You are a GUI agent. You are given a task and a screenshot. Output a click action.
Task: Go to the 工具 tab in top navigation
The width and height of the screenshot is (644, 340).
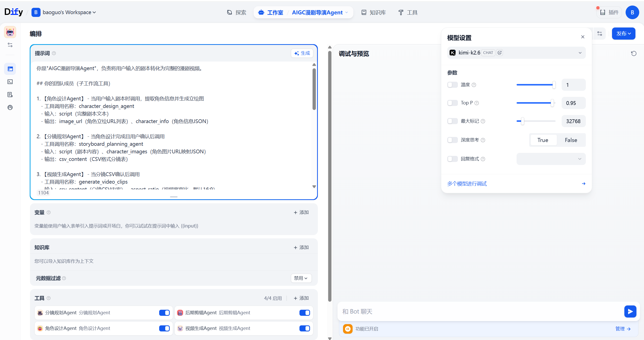(x=408, y=12)
